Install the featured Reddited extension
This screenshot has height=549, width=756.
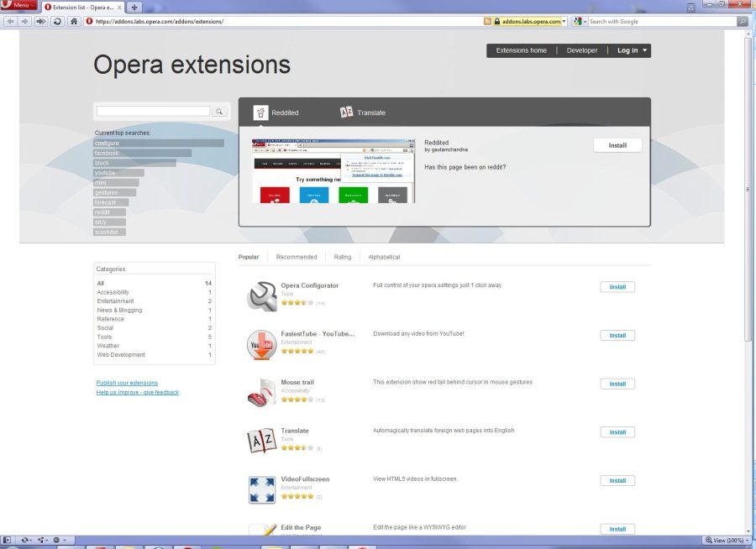coord(617,145)
